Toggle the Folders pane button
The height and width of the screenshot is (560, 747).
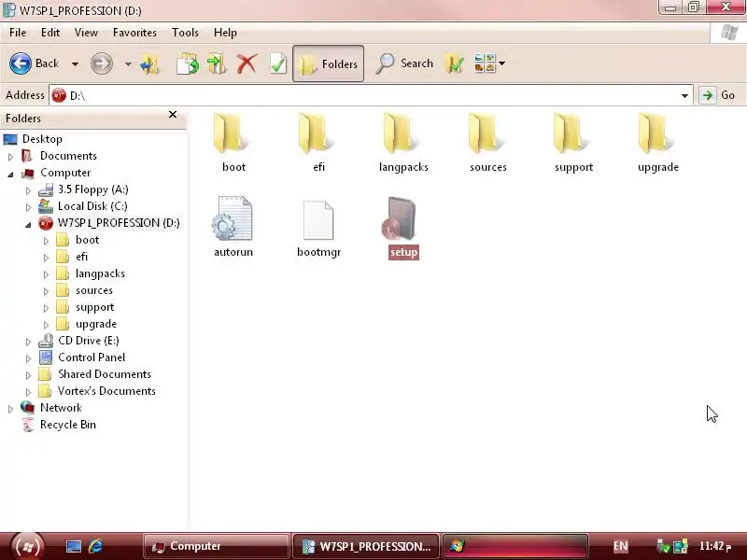tap(328, 63)
